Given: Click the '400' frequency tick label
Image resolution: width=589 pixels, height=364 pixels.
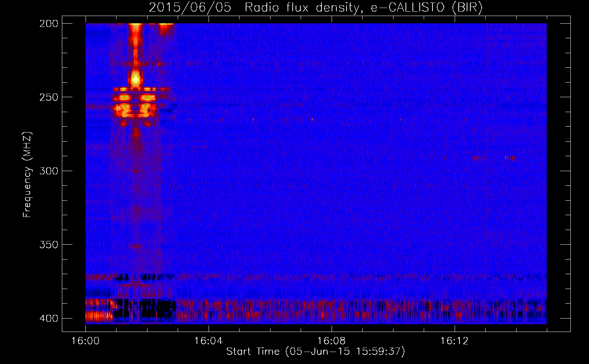Looking at the screenshot, I should point(49,318).
